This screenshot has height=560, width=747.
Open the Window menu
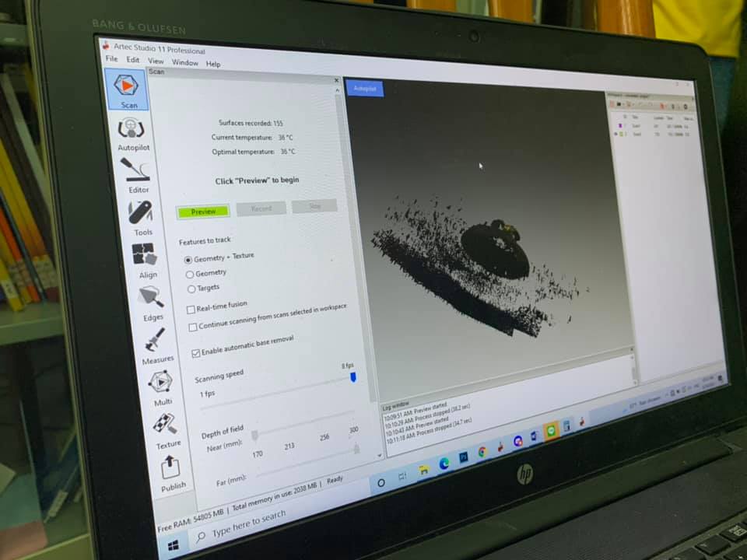[185, 62]
